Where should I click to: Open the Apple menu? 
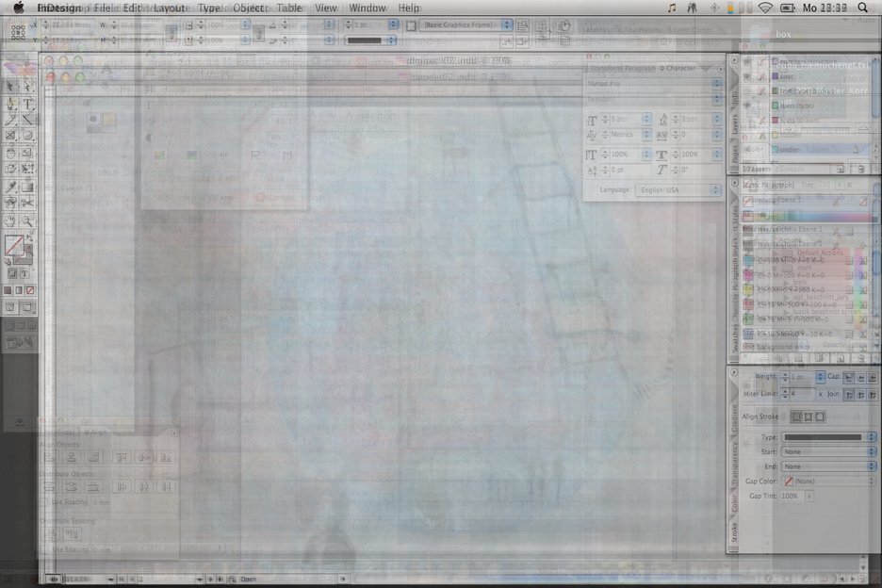(x=19, y=8)
